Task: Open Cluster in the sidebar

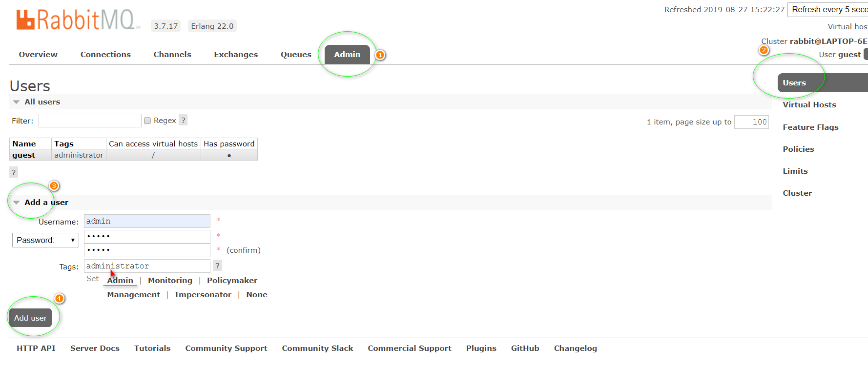Action: tap(797, 193)
